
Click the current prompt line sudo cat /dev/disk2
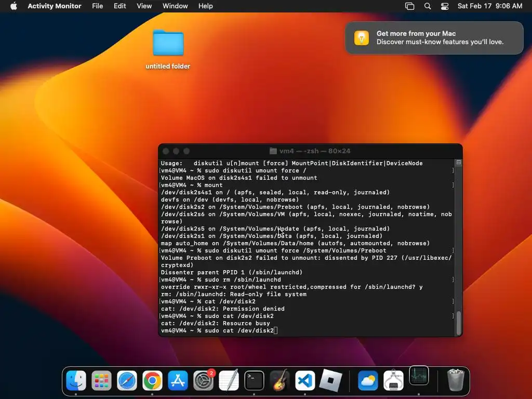coord(219,330)
